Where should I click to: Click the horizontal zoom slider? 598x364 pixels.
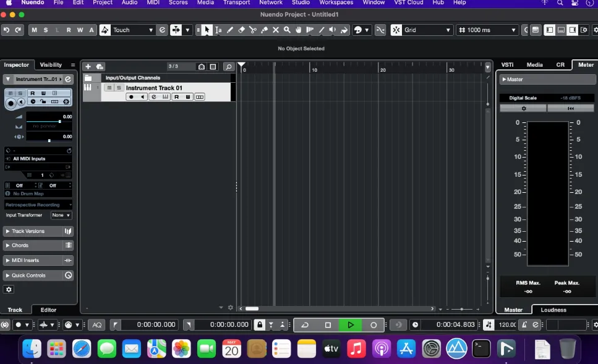pyautogui.click(x=462, y=309)
